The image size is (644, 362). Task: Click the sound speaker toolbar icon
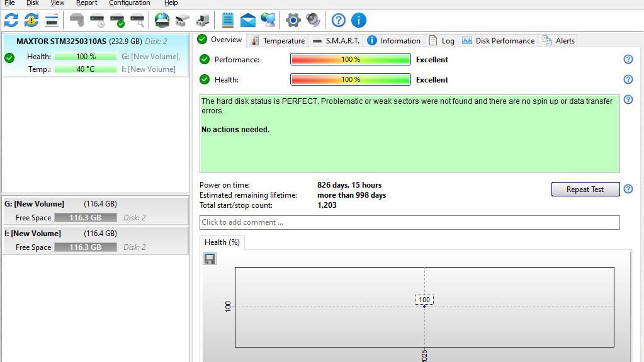(x=313, y=20)
